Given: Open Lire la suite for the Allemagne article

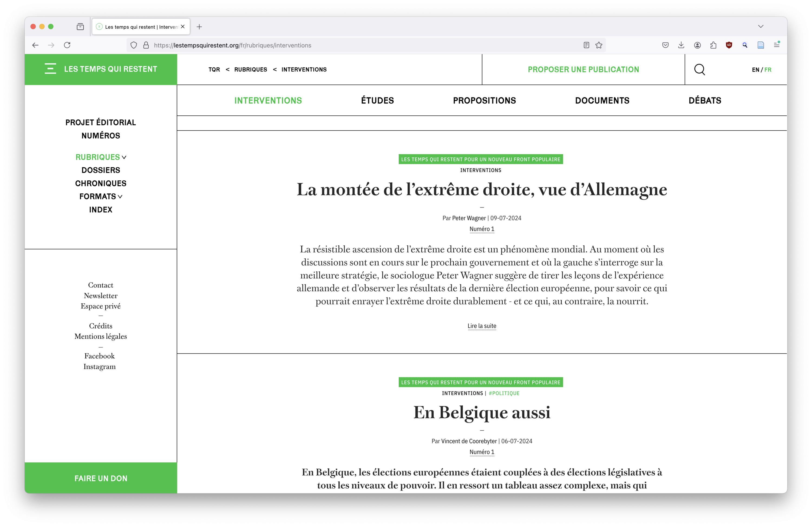Looking at the screenshot, I should [482, 326].
